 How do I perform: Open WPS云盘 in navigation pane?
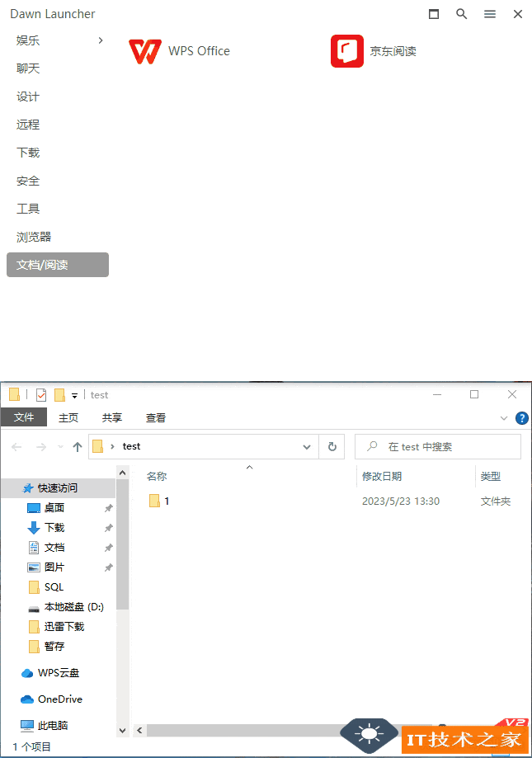click(x=58, y=672)
